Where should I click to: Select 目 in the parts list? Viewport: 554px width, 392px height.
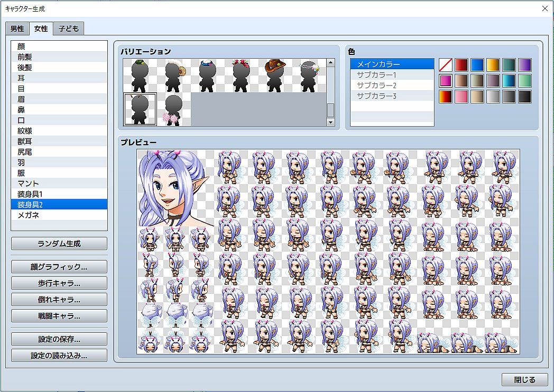[59, 89]
